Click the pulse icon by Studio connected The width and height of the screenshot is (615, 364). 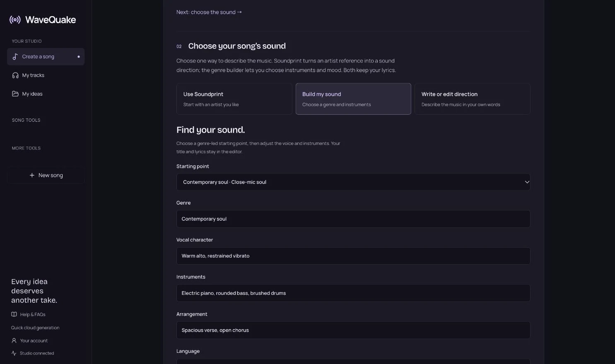click(14, 353)
